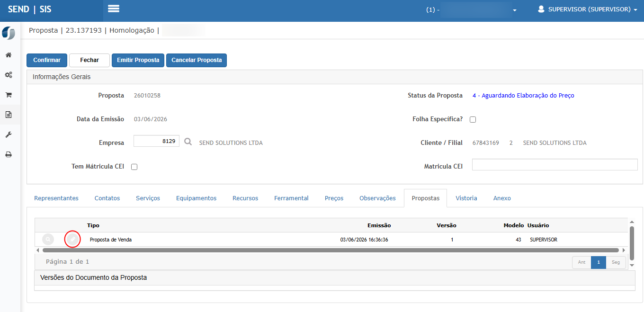Go to the Preços tab
Screen dimensions: 644x312
click(334, 198)
